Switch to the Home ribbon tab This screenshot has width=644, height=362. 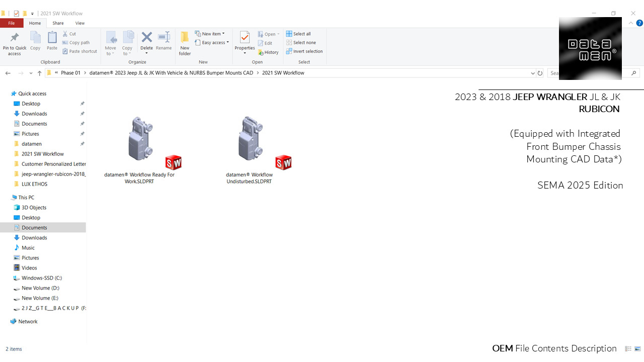pos(35,23)
